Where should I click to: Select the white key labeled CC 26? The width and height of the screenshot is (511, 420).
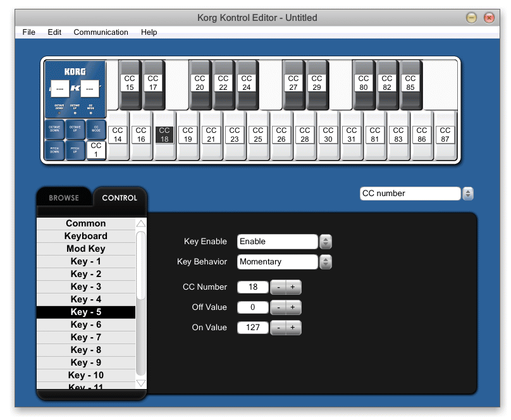point(281,135)
